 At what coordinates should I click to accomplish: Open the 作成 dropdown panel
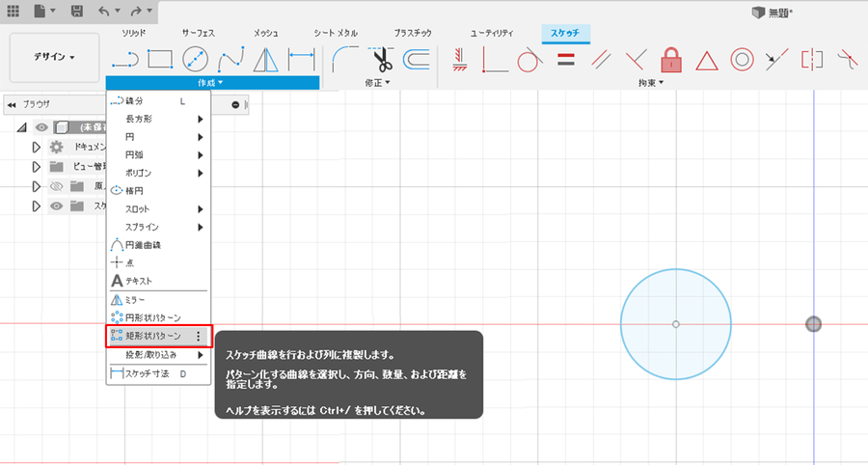[212, 83]
